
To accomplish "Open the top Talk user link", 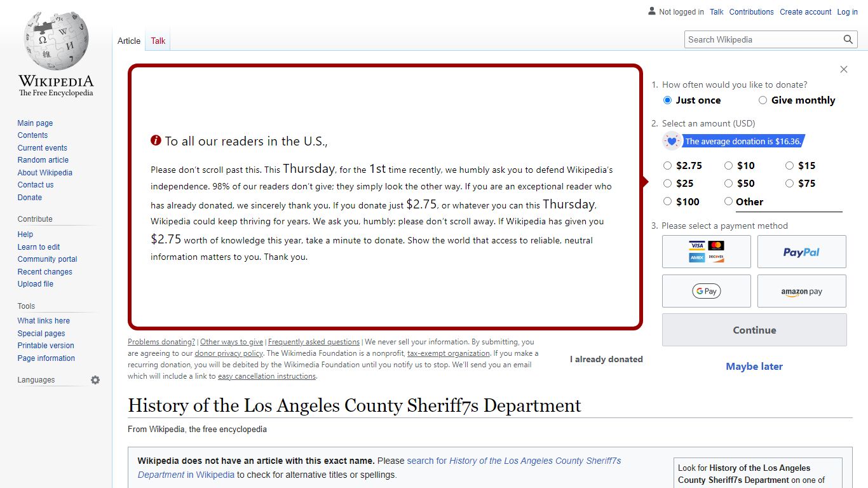I will tap(717, 12).
